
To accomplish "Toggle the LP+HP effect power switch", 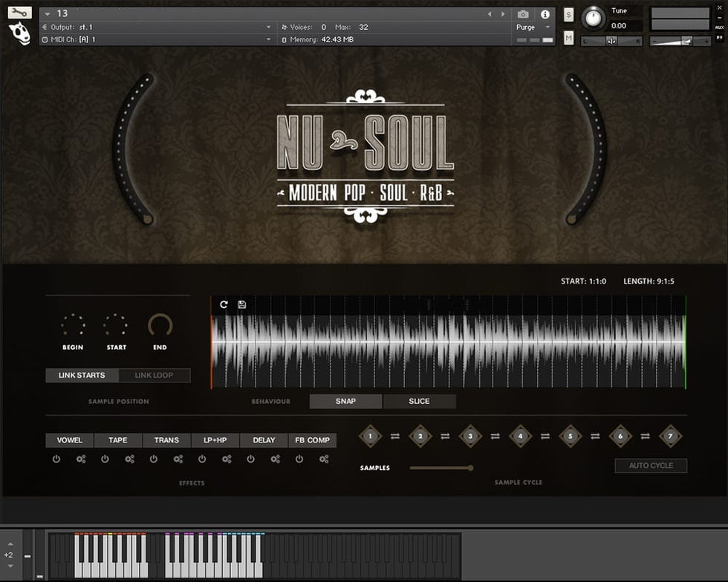I will 202,460.
